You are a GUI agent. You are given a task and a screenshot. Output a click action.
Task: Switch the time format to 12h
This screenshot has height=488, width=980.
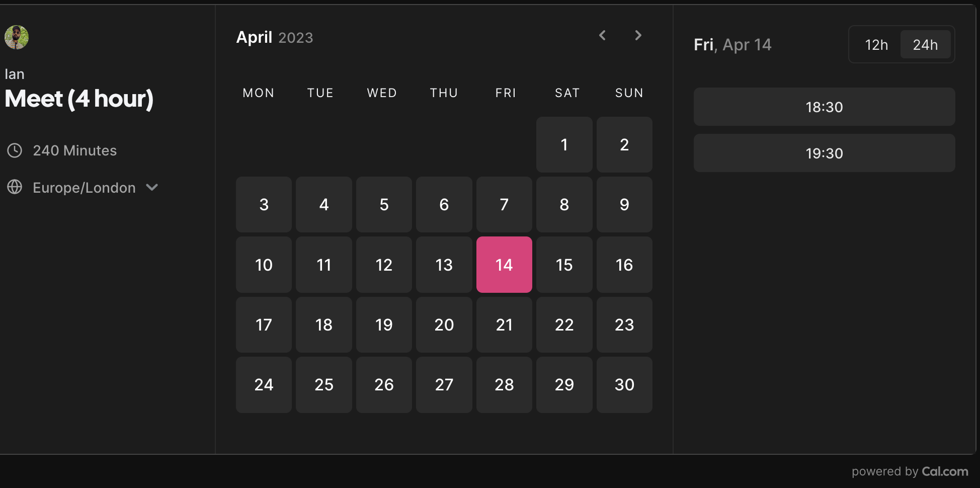pyautogui.click(x=876, y=44)
